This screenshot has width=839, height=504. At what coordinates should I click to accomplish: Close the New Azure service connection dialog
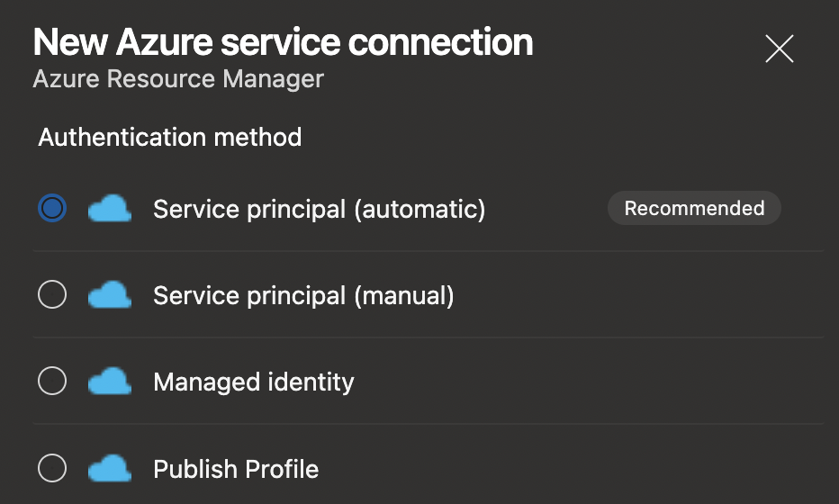(779, 49)
